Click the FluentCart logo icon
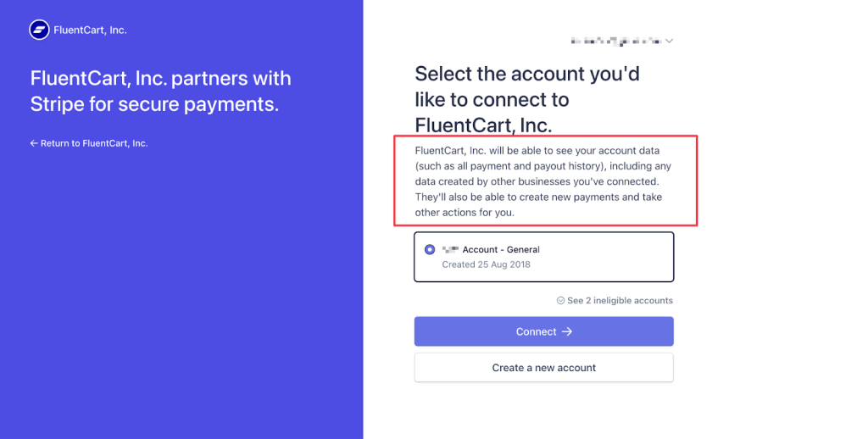868x439 pixels. point(39,31)
